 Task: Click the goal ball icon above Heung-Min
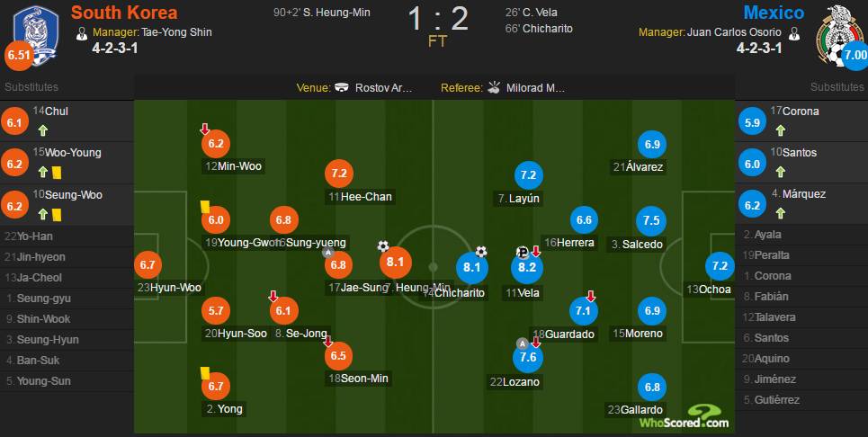point(384,246)
